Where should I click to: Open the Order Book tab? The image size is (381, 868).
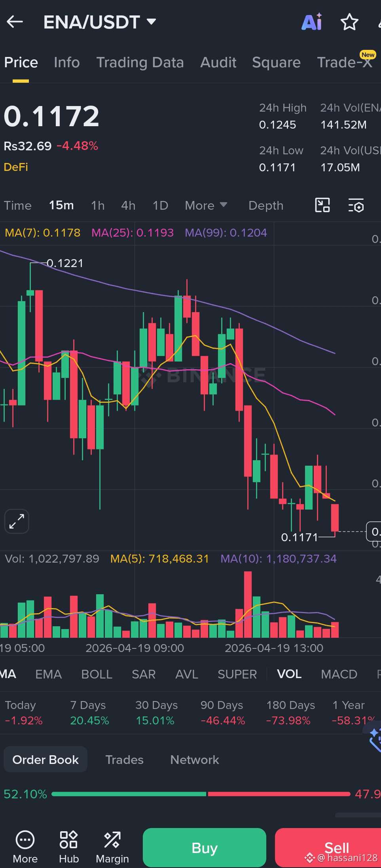pos(45,760)
